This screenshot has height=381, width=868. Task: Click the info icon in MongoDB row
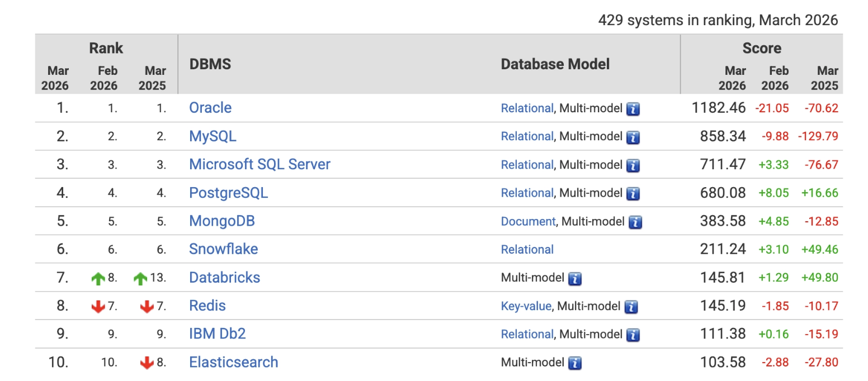pyautogui.click(x=635, y=222)
